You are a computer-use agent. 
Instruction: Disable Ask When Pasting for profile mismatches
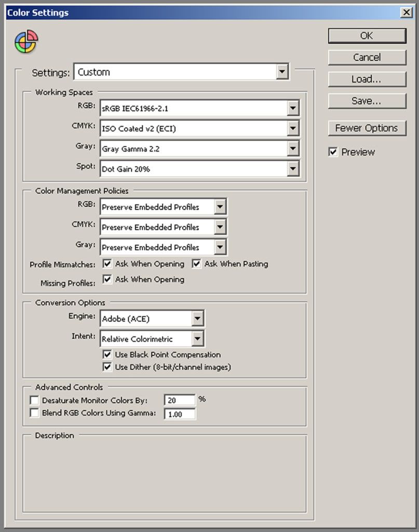point(196,264)
